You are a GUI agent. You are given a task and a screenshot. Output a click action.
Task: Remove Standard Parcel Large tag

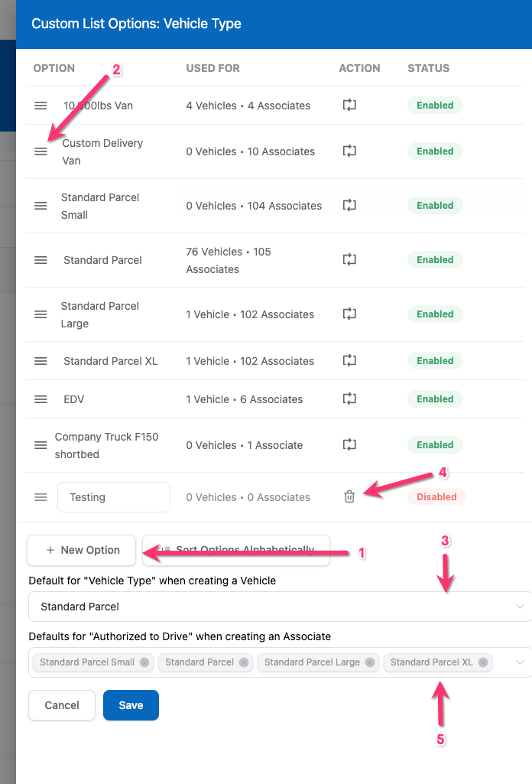pos(370,662)
